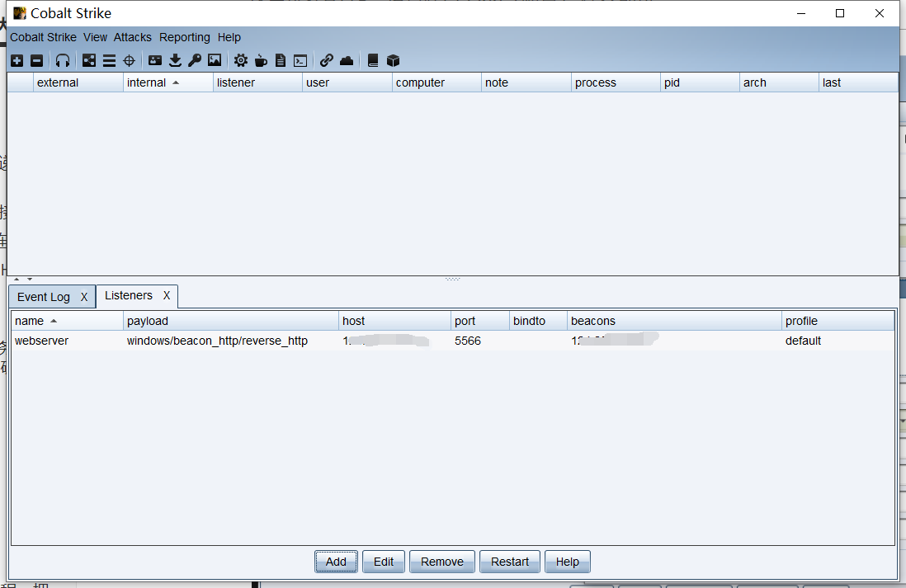906x588 pixels.
Task: Sort listeners by name column header
Action: tap(67, 321)
